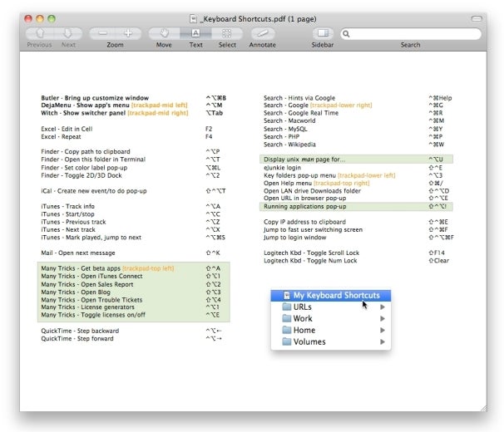The image size is (504, 432).
Task: Click 'Butler - Bring up customize window' text
Action: (95, 98)
